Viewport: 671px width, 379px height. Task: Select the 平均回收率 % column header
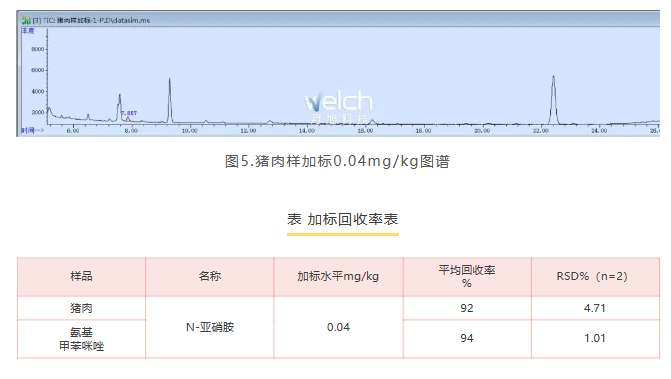[x=467, y=277]
